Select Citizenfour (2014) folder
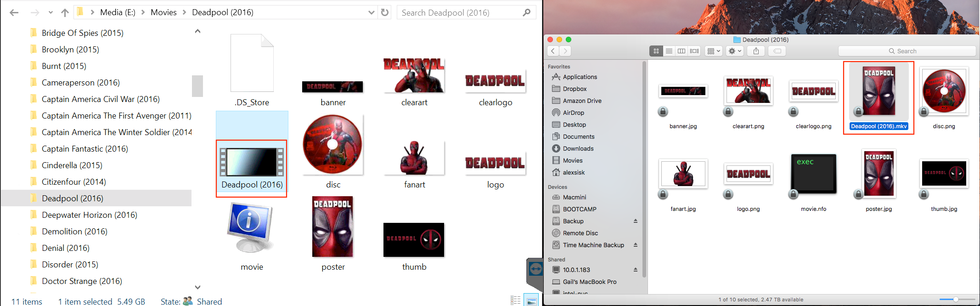Image resolution: width=980 pixels, height=306 pixels. click(x=73, y=181)
